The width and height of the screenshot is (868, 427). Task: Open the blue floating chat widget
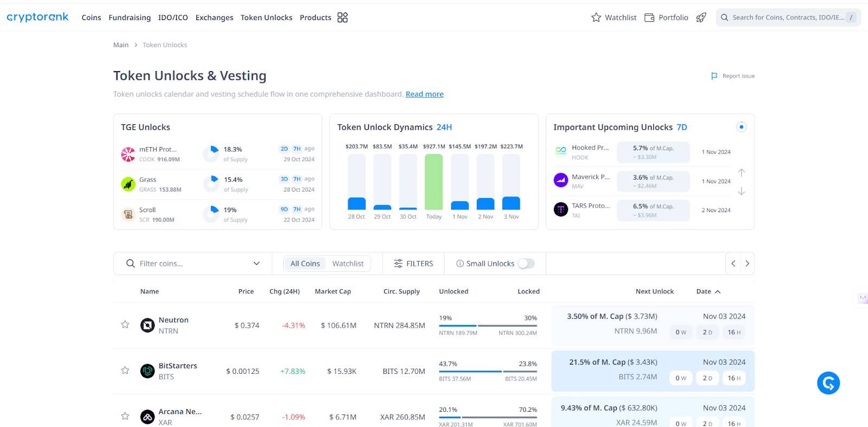point(828,383)
